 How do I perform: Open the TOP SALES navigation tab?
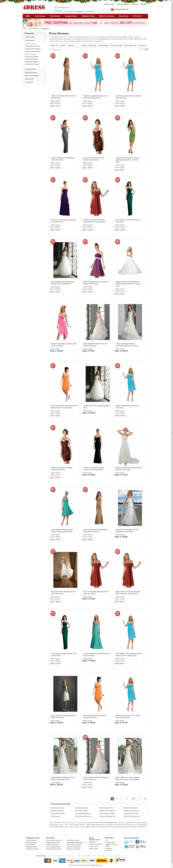[137, 16]
